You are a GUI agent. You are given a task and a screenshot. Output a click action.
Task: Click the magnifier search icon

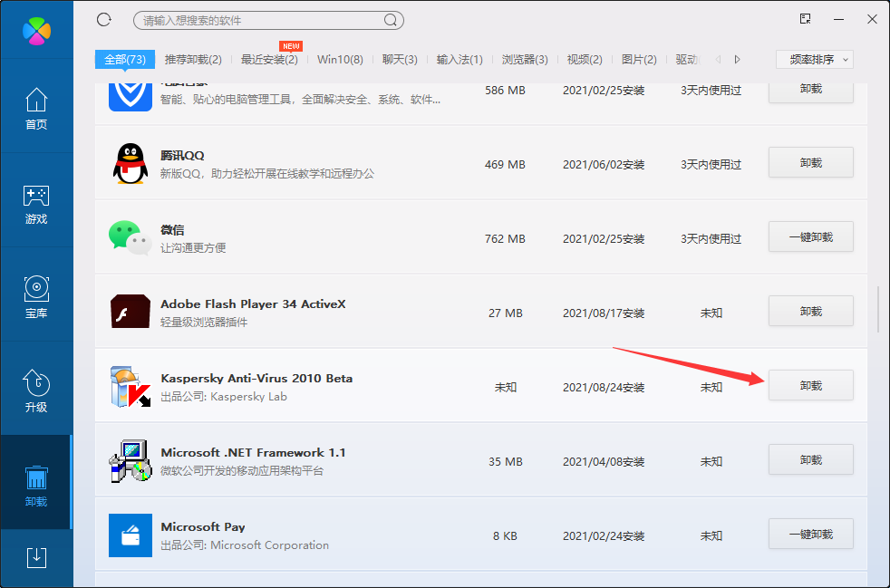click(x=391, y=21)
